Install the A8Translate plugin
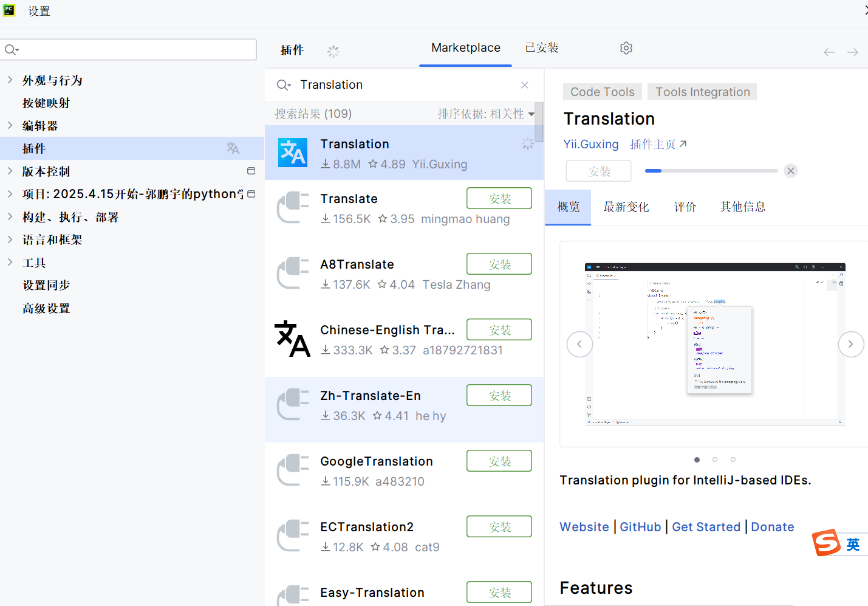 (499, 264)
